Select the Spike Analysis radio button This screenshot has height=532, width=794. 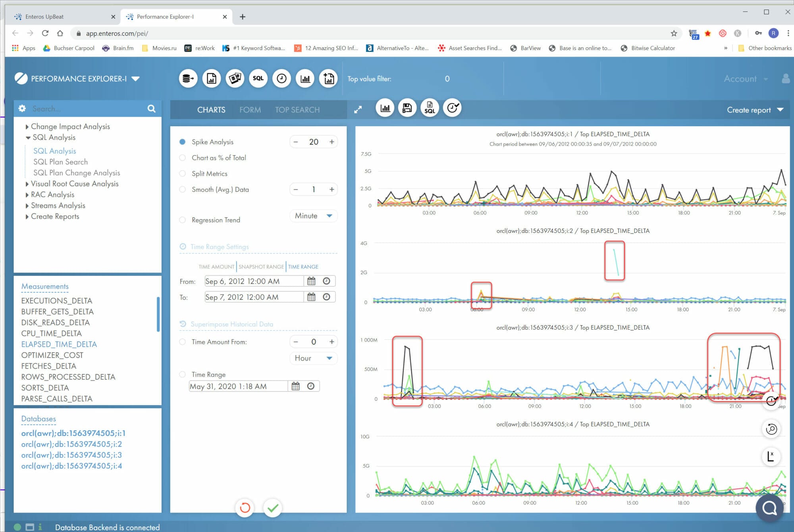coord(182,142)
